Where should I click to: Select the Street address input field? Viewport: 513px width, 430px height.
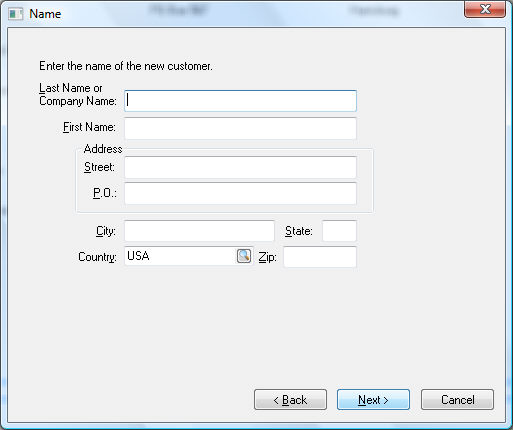pyautogui.click(x=240, y=167)
